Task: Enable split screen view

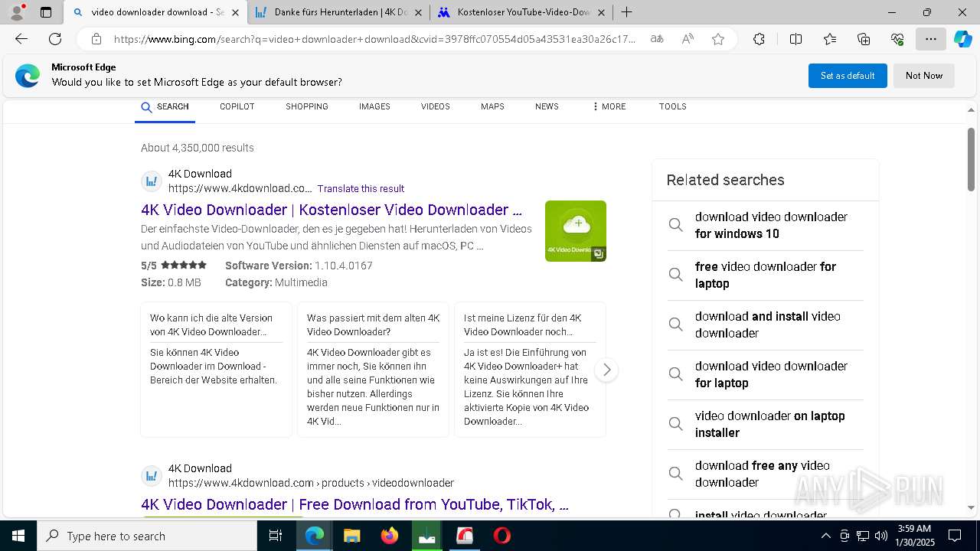Action: coord(795,39)
